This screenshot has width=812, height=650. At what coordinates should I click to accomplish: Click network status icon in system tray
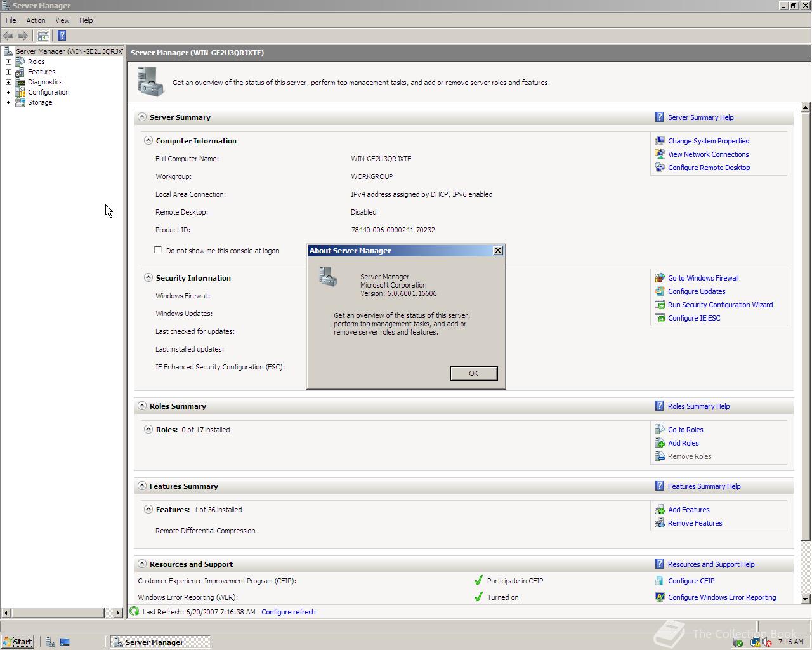click(756, 642)
